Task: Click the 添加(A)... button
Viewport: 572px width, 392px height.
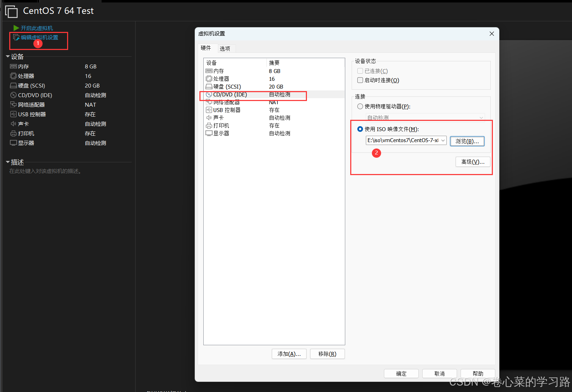Action: coord(289,354)
